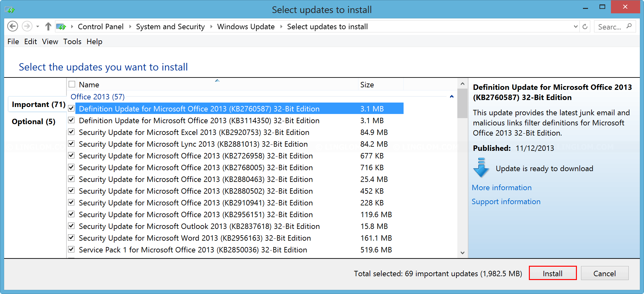Screen dimensions: 644x294
Task: Uncheck Security Update for Excel 2013 KB2920753
Action: click(72, 132)
